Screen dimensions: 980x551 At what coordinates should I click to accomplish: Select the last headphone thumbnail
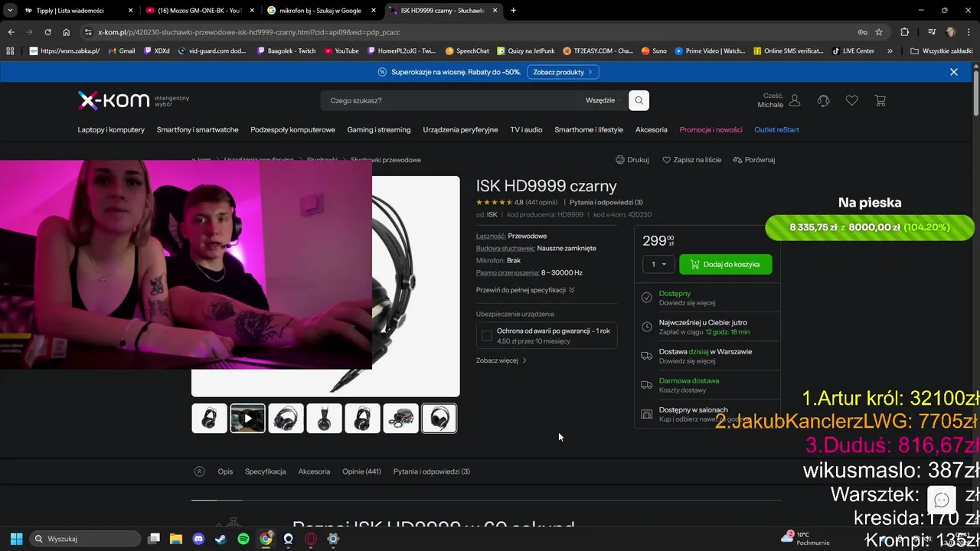pyautogui.click(x=439, y=419)
